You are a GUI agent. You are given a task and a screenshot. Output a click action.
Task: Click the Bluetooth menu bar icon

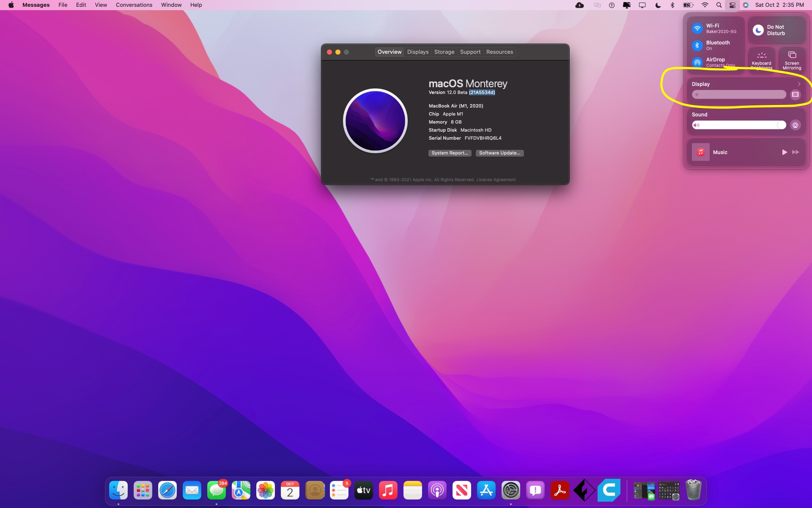tap(672, 5)
